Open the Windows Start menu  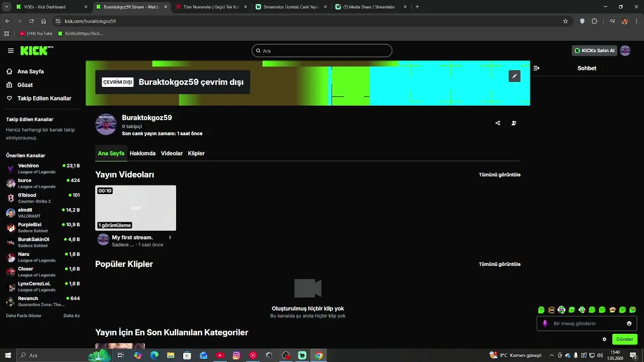pos(8,355)
